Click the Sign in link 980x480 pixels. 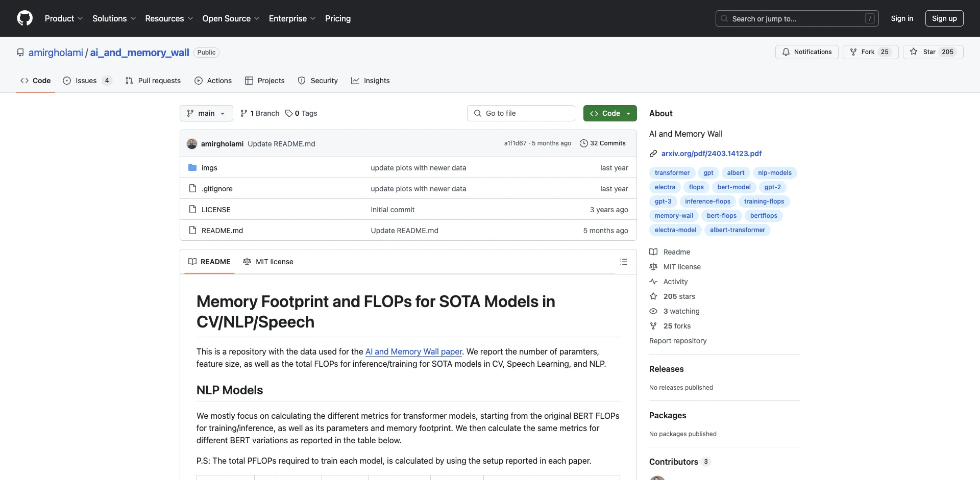[x=902, y=18]
